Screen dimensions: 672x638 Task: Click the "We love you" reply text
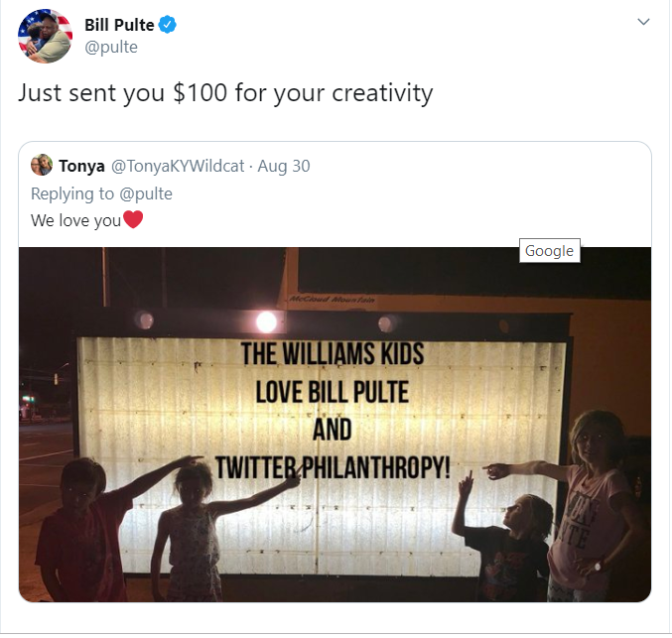click(75, 220)
